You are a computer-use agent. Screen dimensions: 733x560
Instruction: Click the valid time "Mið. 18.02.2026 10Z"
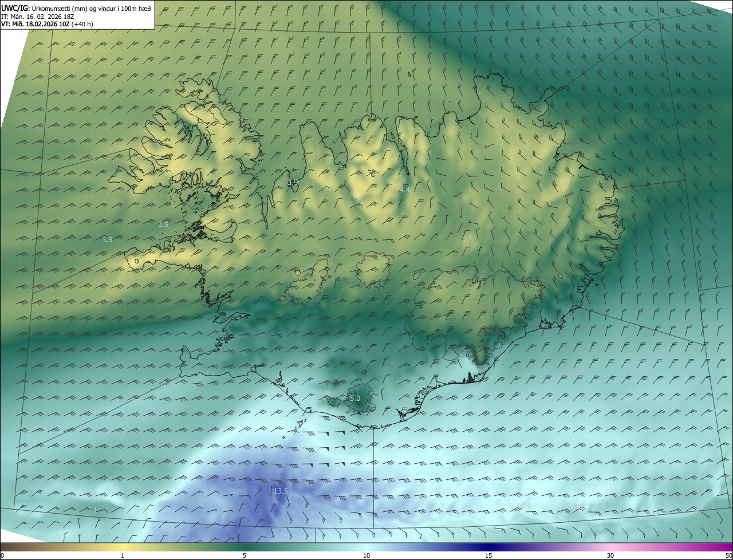click(x=41, y=24)
